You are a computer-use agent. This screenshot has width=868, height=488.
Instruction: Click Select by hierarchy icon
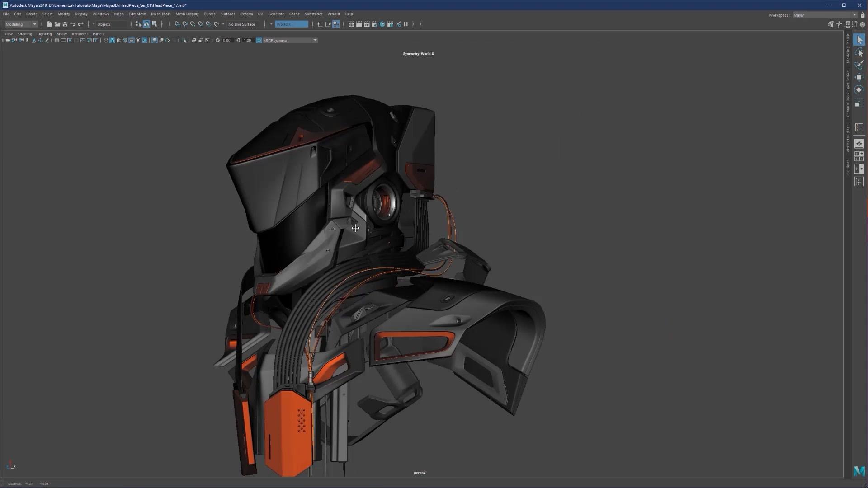pyautogui.click(x=138, y=24)
